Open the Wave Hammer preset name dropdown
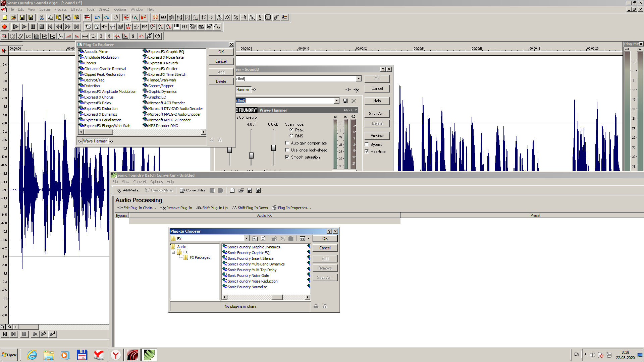This screenshot has width=644, height=362. coord(336,101)
